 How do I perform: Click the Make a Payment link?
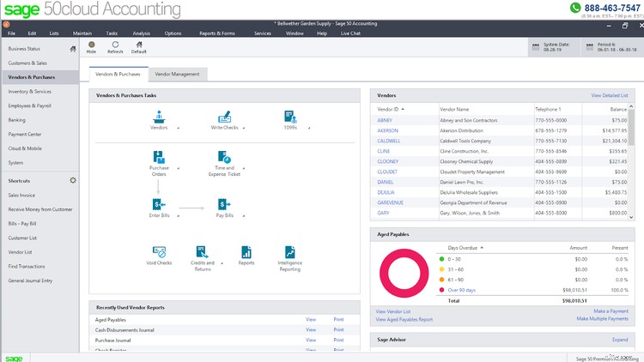coord(611,311)
